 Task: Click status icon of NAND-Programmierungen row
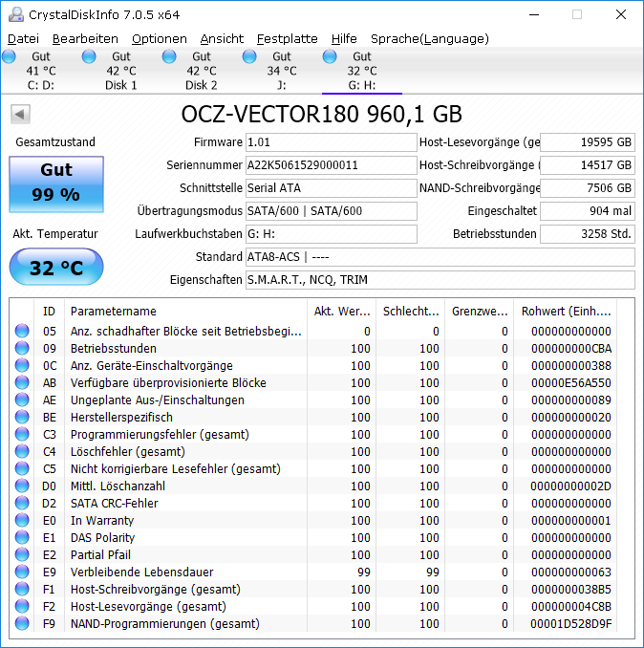[x=22, y=623]
